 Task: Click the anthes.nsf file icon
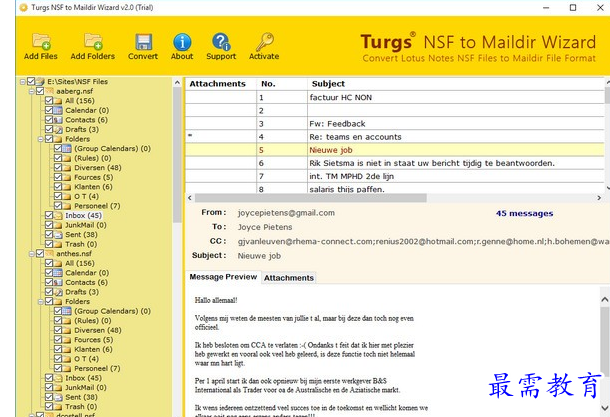(x=49, y=254)
